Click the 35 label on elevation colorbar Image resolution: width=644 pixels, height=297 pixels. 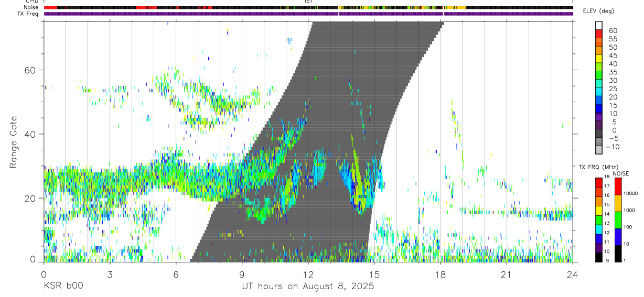click(x=612, y=72)
